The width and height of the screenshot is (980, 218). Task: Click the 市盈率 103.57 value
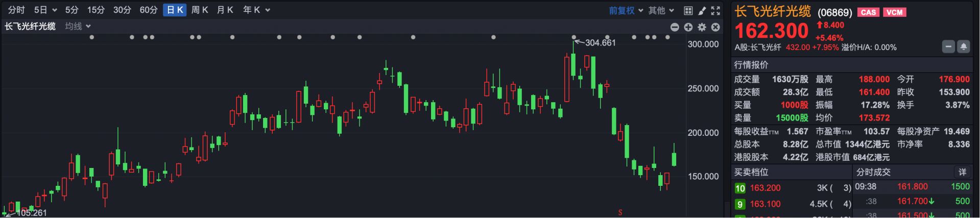(x=876, y=131)
